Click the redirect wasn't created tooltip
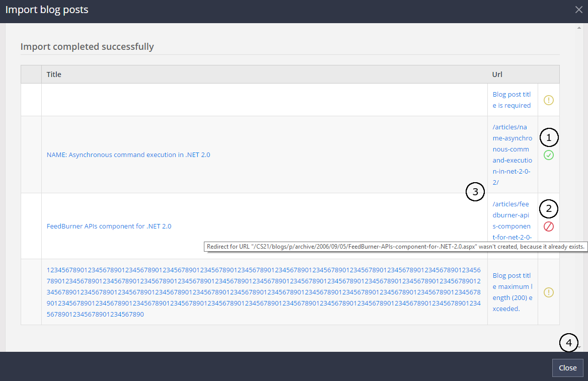The image size is (588, 381). click(x=395, y=247)
